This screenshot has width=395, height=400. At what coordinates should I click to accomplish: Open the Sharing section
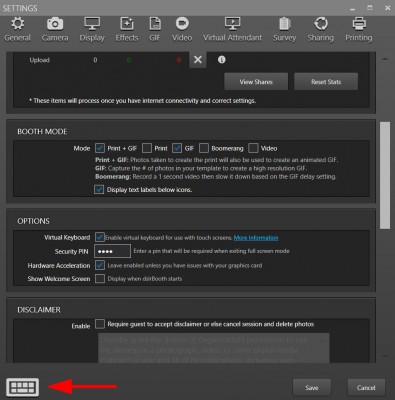[x=321, y=30]
